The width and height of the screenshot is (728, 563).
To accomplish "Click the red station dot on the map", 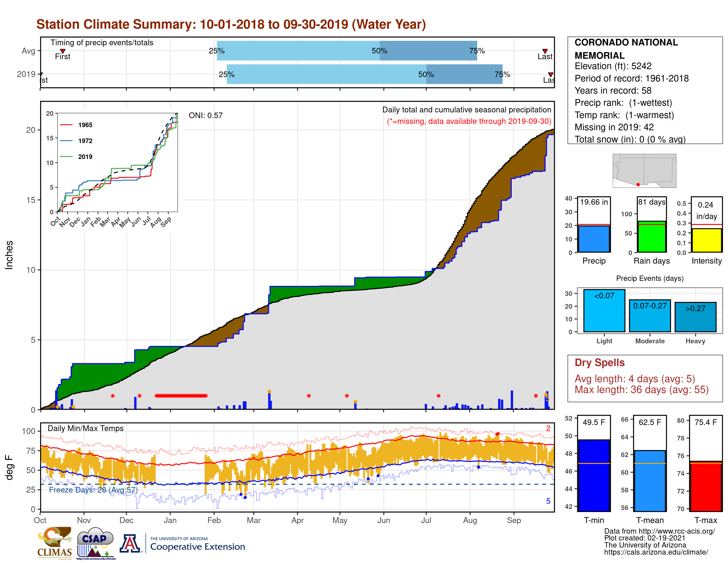I will 638,184.
